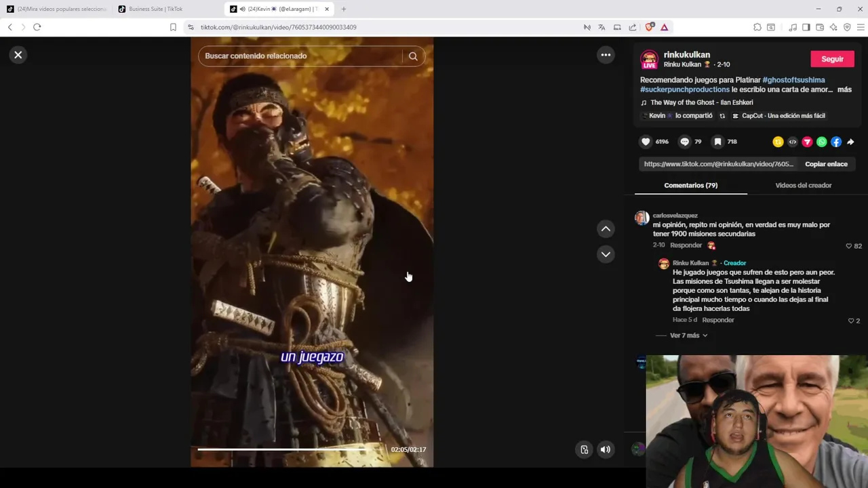
Task: Toggle the auto-scroll icon beside volume
Action: [584, 449]
